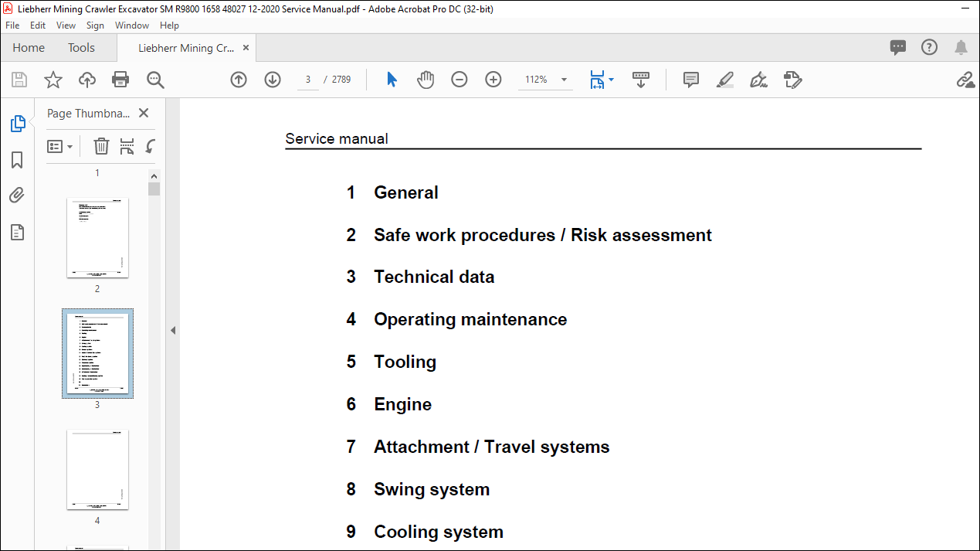Click 'Technical data' contents entry

[x=434, y=277]
